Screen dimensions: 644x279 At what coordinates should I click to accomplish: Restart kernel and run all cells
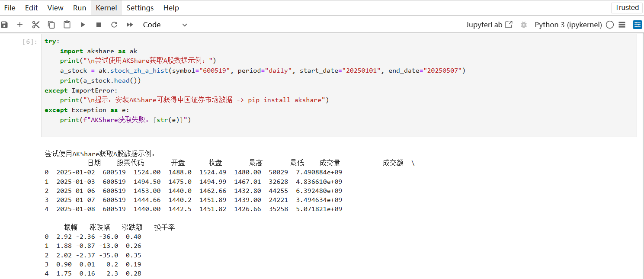130,25
